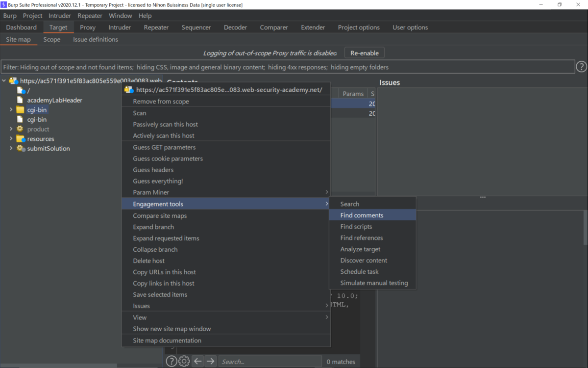Viewport: 588px width, 368px height.
Task: Open the Issues submenu in context menu
Action: [226, 306]
